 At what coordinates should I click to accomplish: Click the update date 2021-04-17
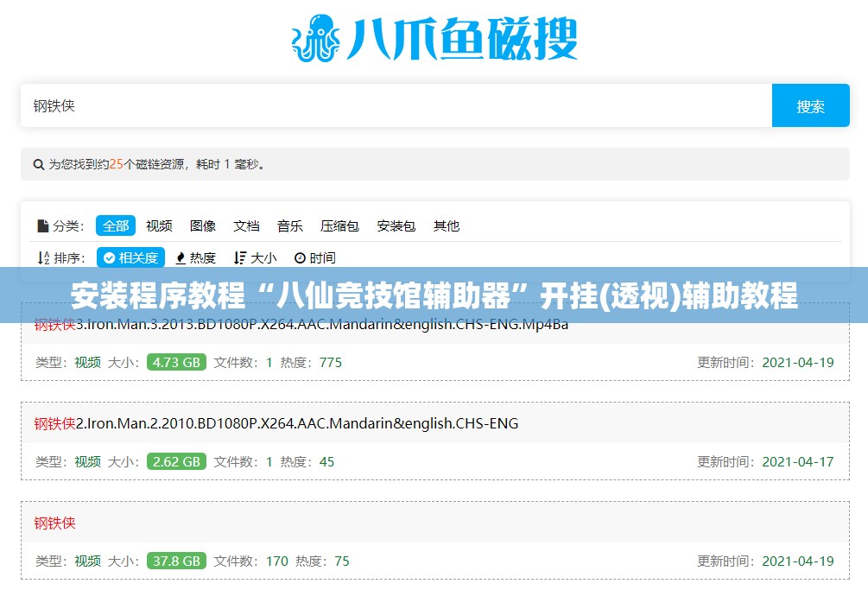(x=798, y=461)
